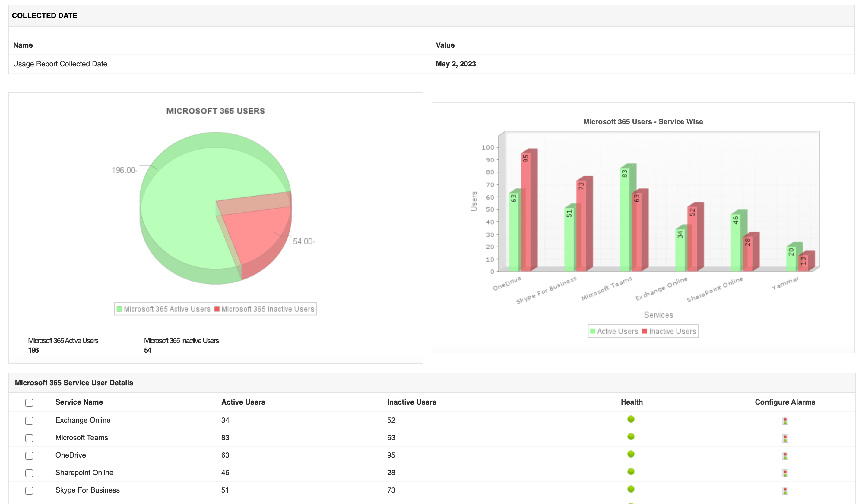This screenshot has width=862, height=504.
Task: Click Microsoft Teams inactive users value 63
Action: 391,437
